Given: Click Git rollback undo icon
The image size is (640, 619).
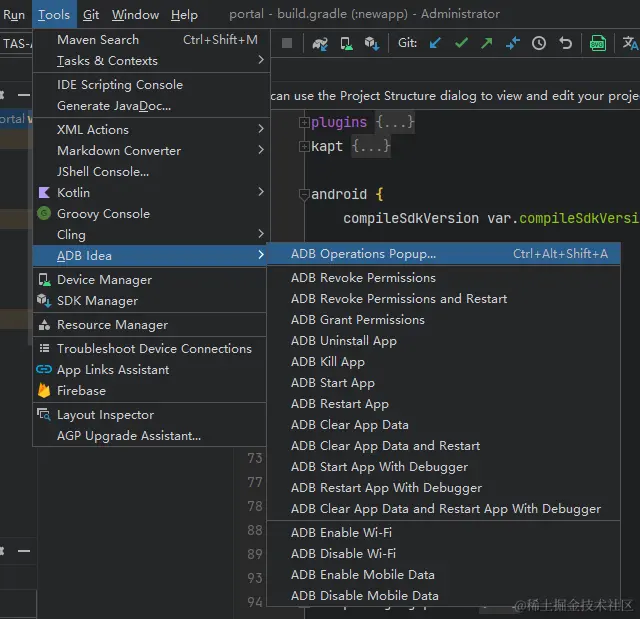Looking at the screenshot, I should 565,43.
